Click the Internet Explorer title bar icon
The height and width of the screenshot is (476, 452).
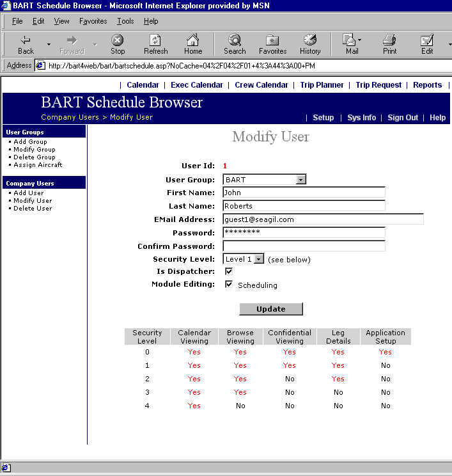(6, 6)
